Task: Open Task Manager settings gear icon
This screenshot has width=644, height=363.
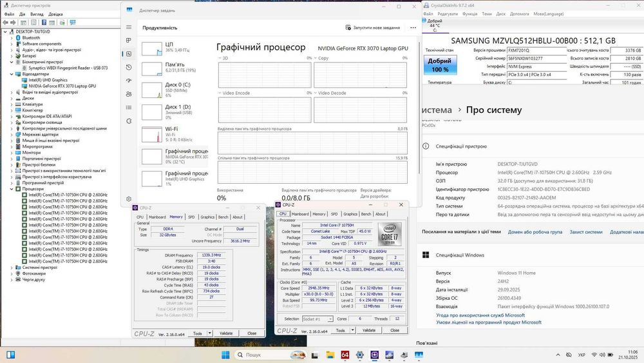Action: [x=129, y=199]
